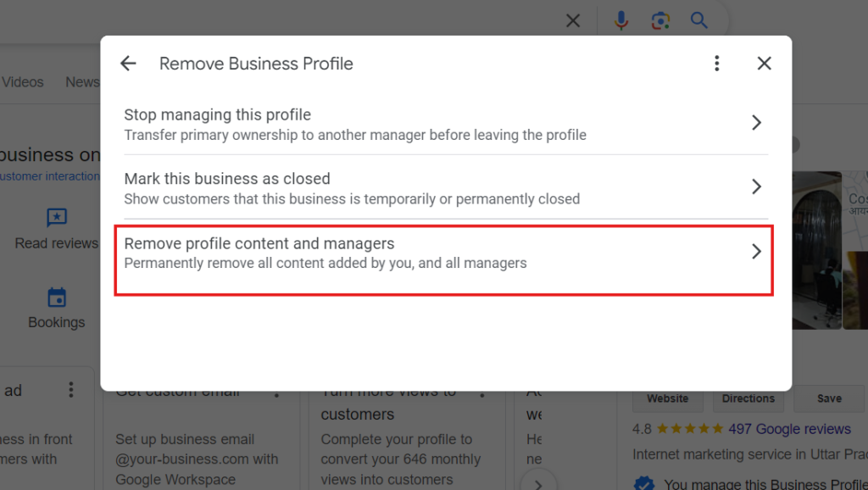This screenshot has width=868, height=490.
Task: Open the Bookings calendar icon
Action: coord(57,298)
